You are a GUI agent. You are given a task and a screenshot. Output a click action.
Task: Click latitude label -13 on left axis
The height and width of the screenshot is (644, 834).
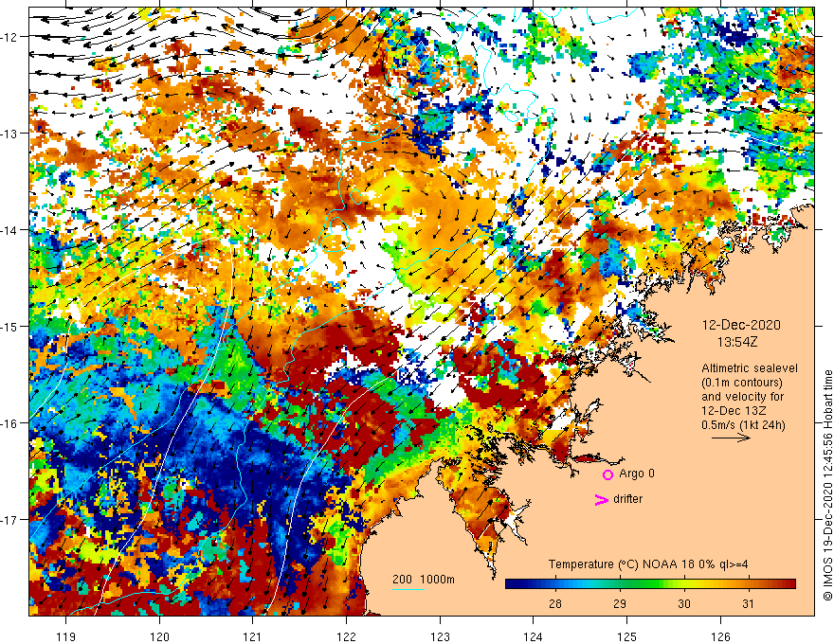(x=9, y=134)
